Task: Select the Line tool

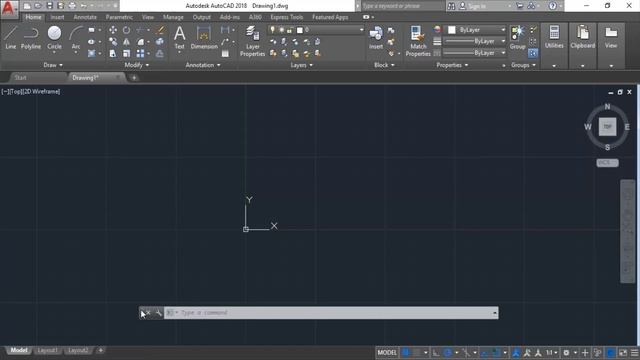Action: pyautogui.click(x=11, y=38)
